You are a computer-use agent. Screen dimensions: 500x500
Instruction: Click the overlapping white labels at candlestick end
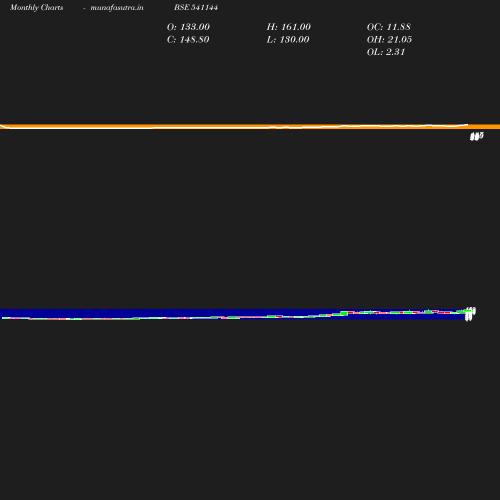(x=470, y=314)
